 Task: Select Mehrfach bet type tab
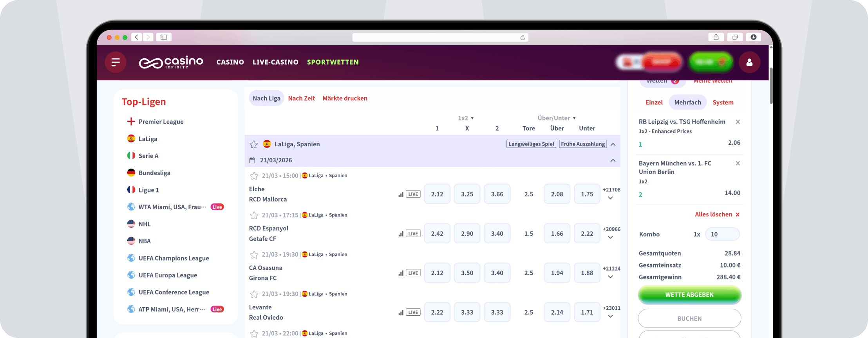tap(688, 102)
